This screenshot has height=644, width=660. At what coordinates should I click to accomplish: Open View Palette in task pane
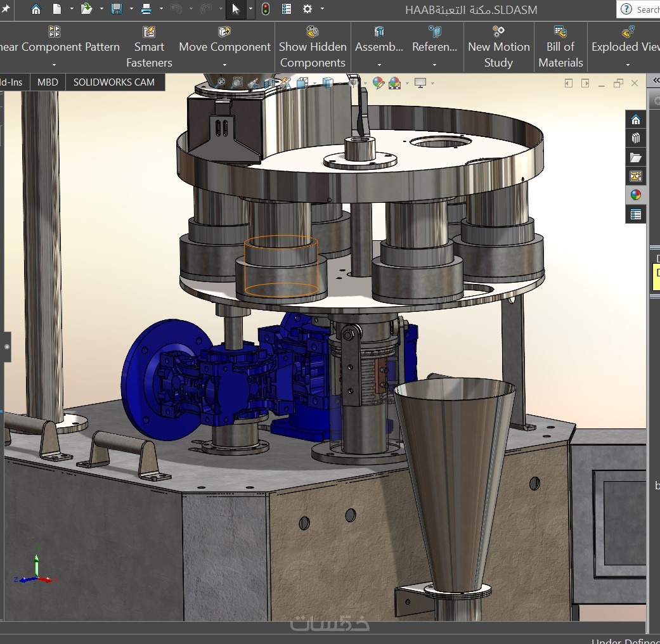636,176
